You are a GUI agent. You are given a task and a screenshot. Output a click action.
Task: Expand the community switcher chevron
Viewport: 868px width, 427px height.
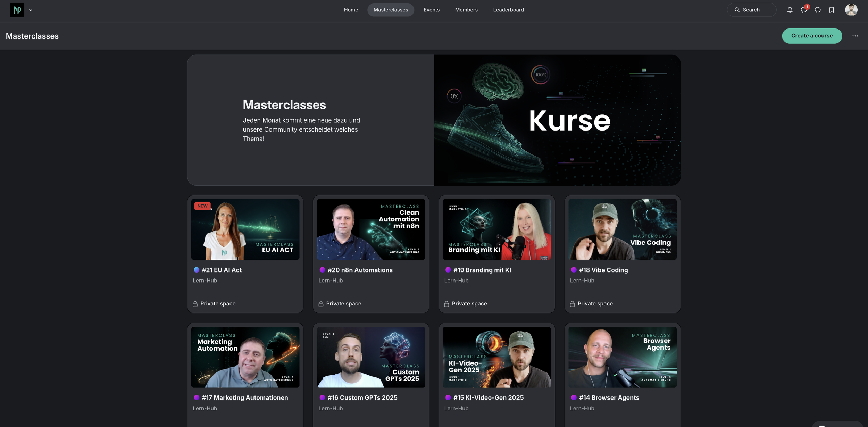tap(31, 10)
